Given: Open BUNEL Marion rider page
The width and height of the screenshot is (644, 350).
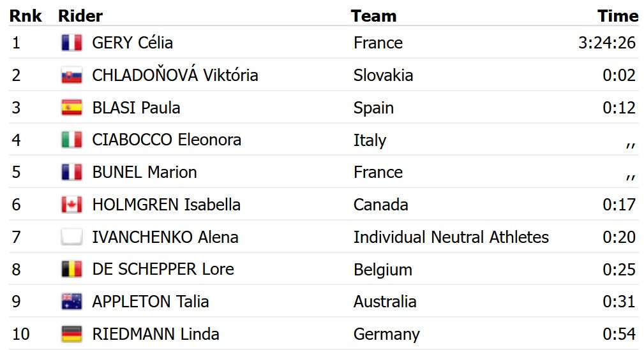Looking at the screenshot, I should [x=144, y=172].
